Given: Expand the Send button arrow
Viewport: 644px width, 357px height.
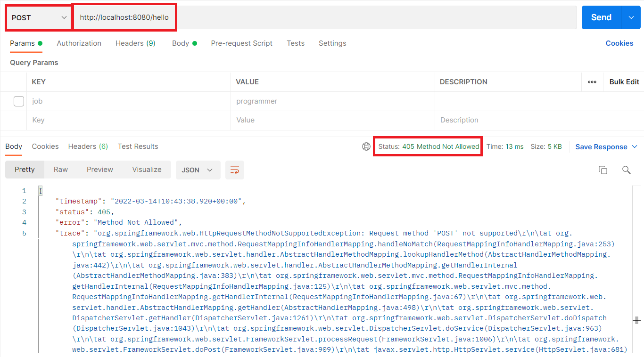Looking at the screenshot, I should tap(631, 17).
